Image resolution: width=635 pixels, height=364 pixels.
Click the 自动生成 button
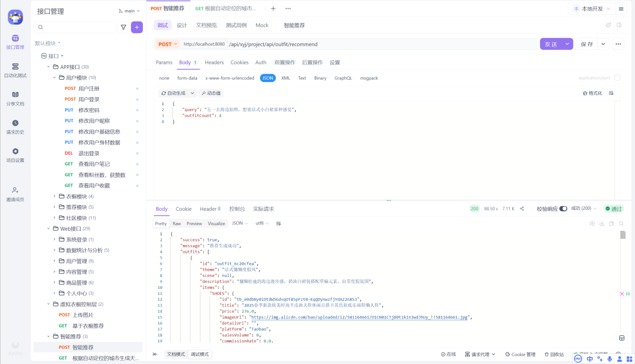(173, 93)
